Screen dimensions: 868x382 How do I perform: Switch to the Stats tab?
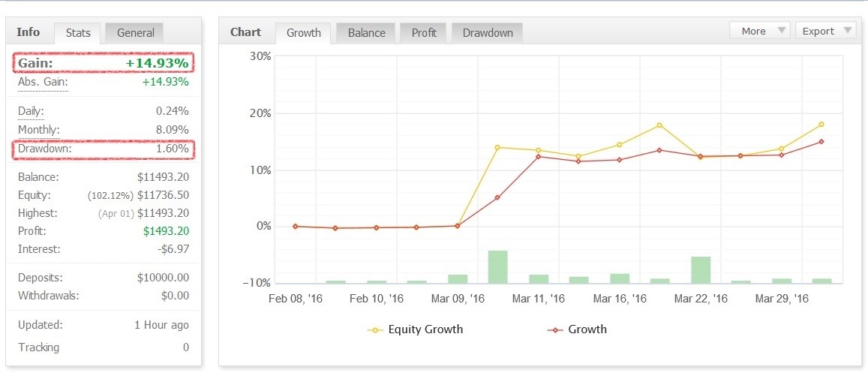pos(78,33)
